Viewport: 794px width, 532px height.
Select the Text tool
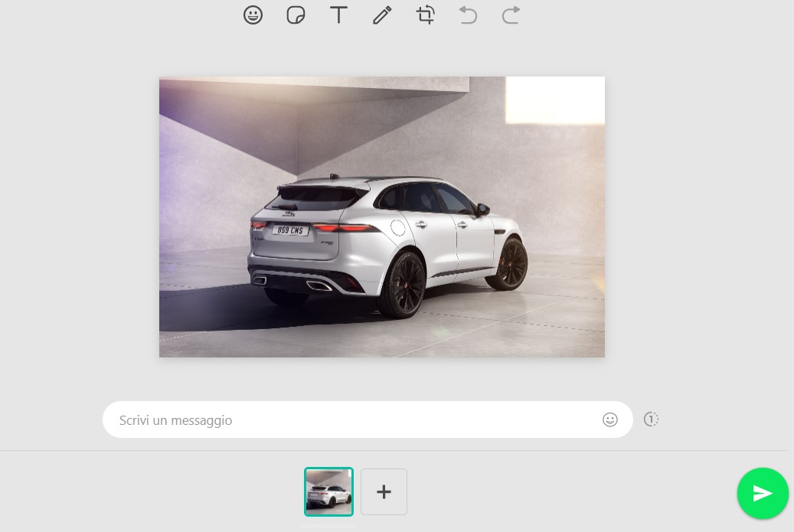coord(338,15)
